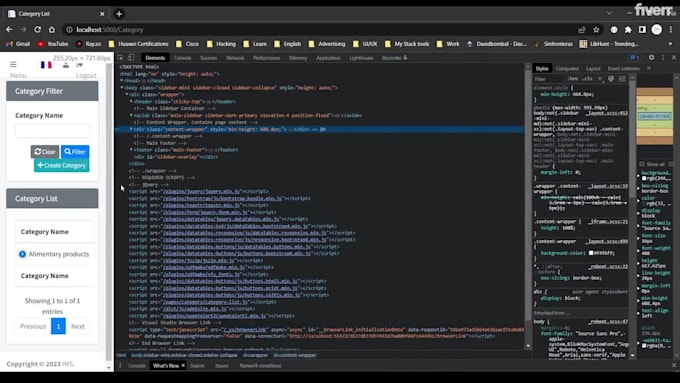Image resolution: width=680 pixels, height=383 pixels.
Task: Open the Network conditions drawer tab
Action: click(260, 366)
